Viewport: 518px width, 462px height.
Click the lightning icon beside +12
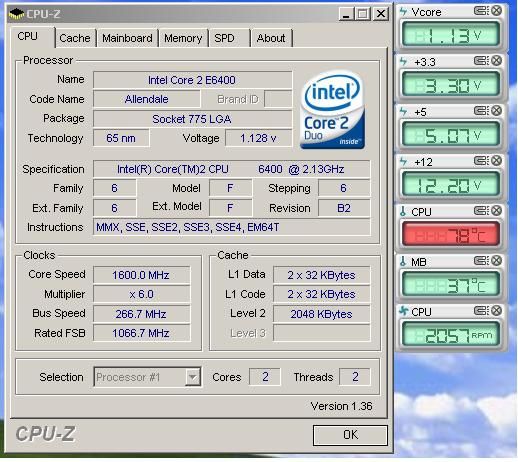click(403, 161)
